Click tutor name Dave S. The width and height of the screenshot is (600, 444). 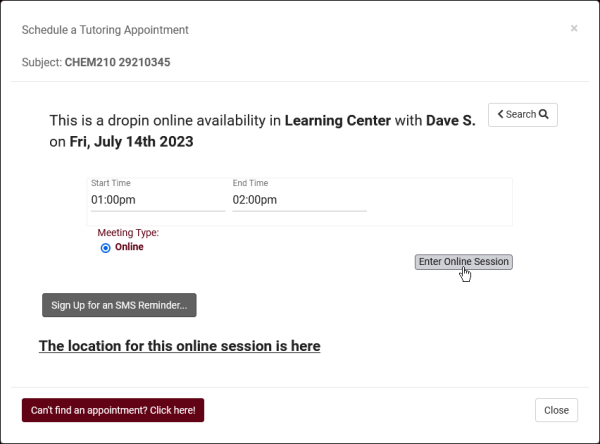pos(453,121)
